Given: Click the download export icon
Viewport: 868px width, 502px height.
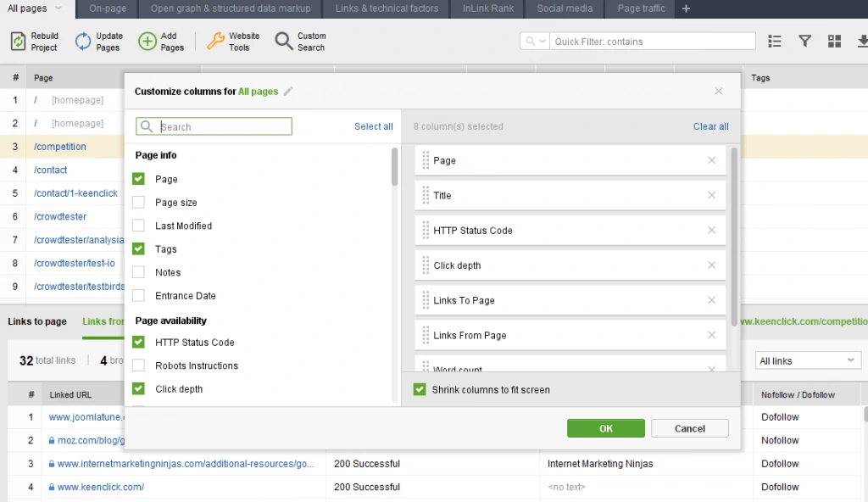Looking at the screenshot, I should [x=862, y=41].
